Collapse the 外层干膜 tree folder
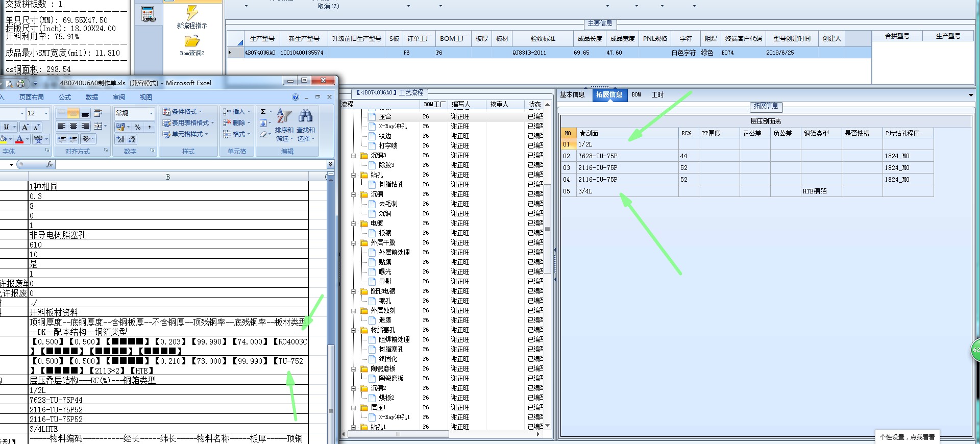 [354, 243]
